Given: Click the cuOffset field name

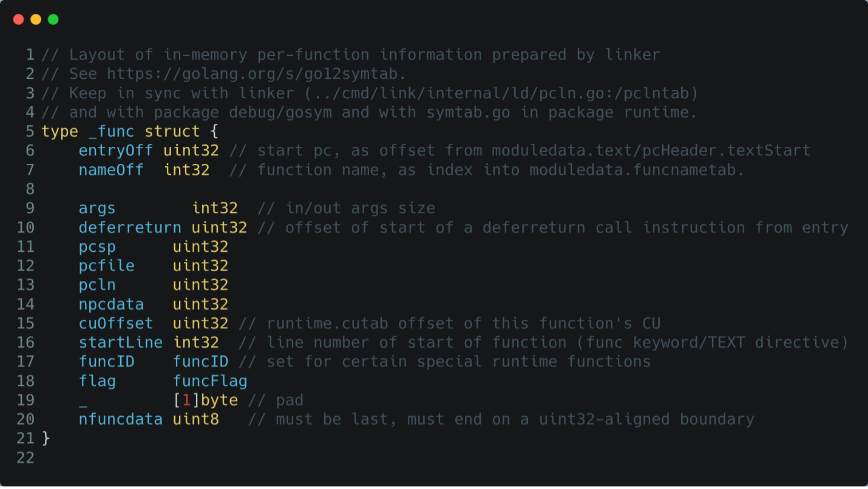Looking at the screenshot, I should coord(115,323).
